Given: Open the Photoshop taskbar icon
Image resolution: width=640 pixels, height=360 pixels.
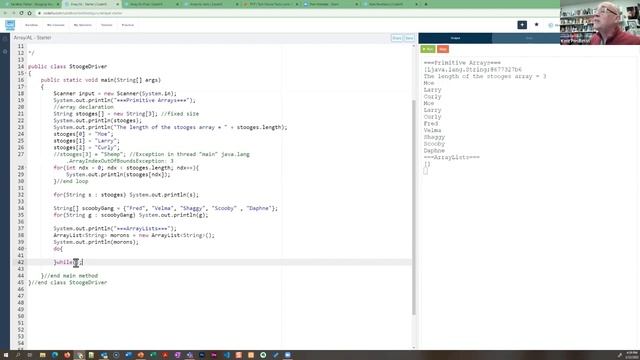Looking at the screenshot, I should pos(202,355).
